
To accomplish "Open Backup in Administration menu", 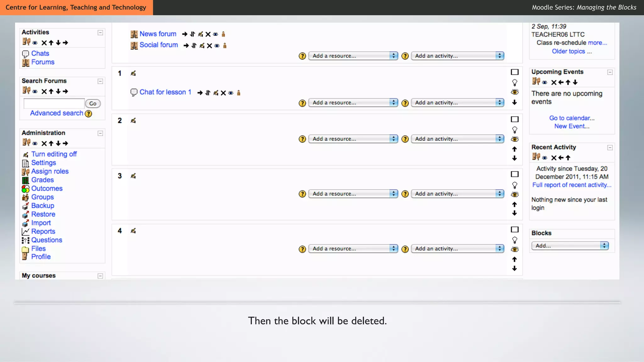I will 43,206.
